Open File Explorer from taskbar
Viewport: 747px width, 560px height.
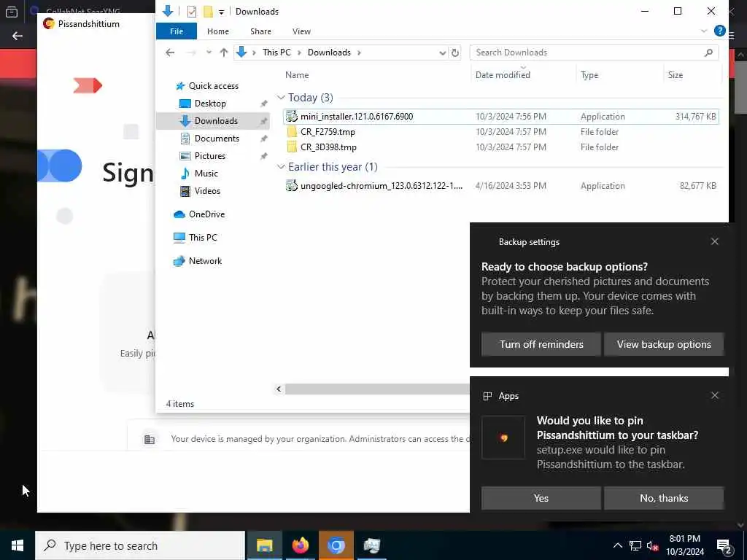(x=264, y=545)
